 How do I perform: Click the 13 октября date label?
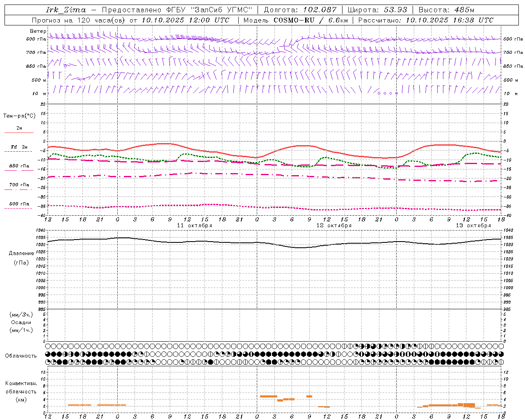pos(473,226)
